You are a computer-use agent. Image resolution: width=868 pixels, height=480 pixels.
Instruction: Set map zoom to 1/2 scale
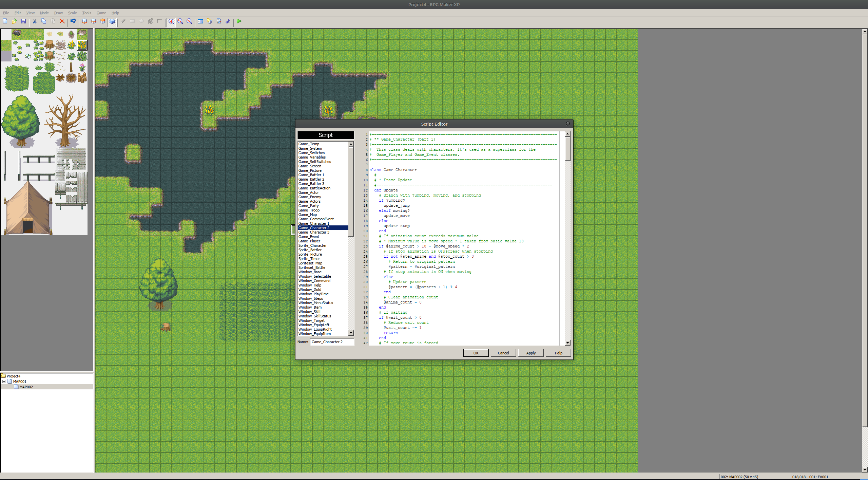tap(180, 21)
